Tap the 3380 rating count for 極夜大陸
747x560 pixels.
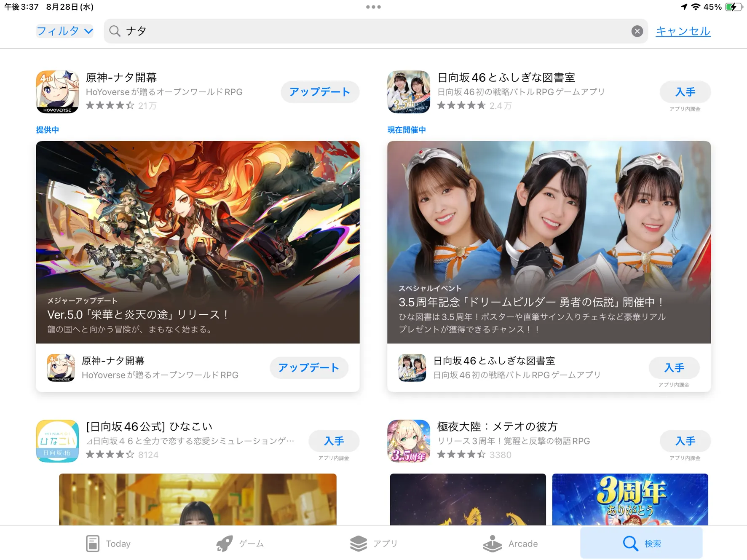501,455
